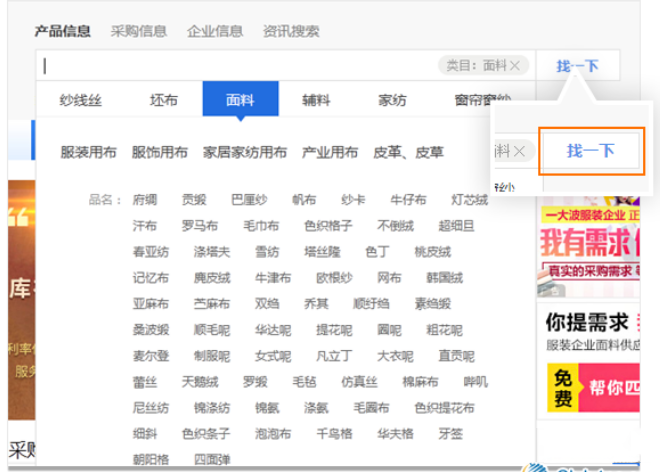
Task: Choose 亚麻布 fabric name
Action: pos(151,304)
